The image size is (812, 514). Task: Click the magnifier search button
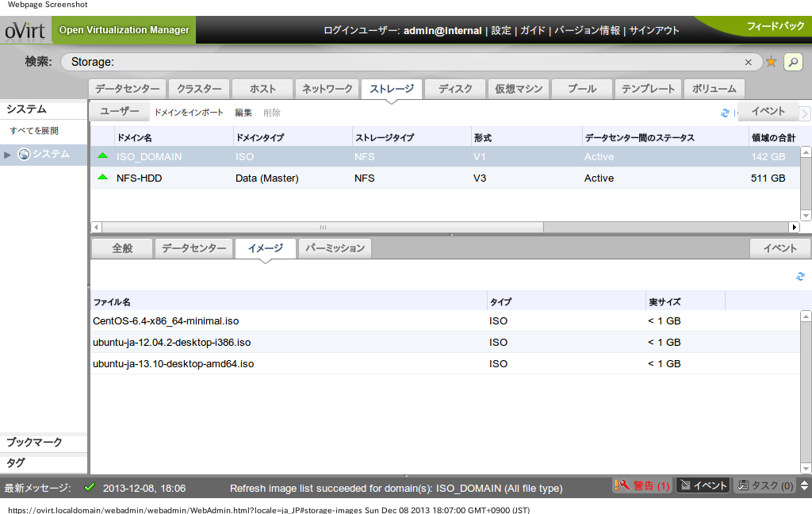click(x=792, y=62)
